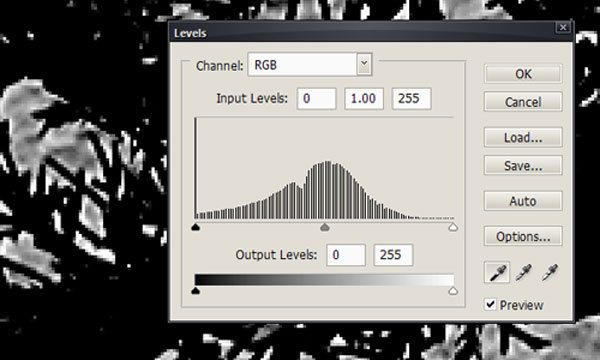Close the Levels dialog with X
Screen dimensions: 600x360
563,27
